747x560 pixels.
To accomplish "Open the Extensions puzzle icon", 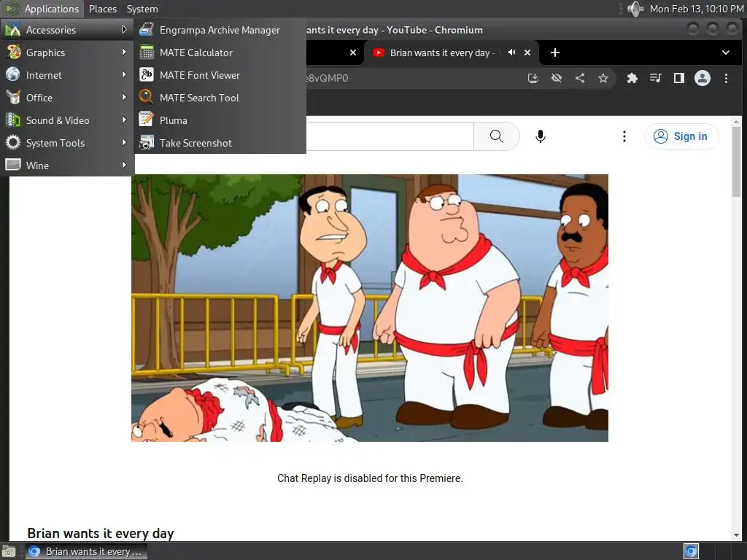I will [x=632, y=78].
